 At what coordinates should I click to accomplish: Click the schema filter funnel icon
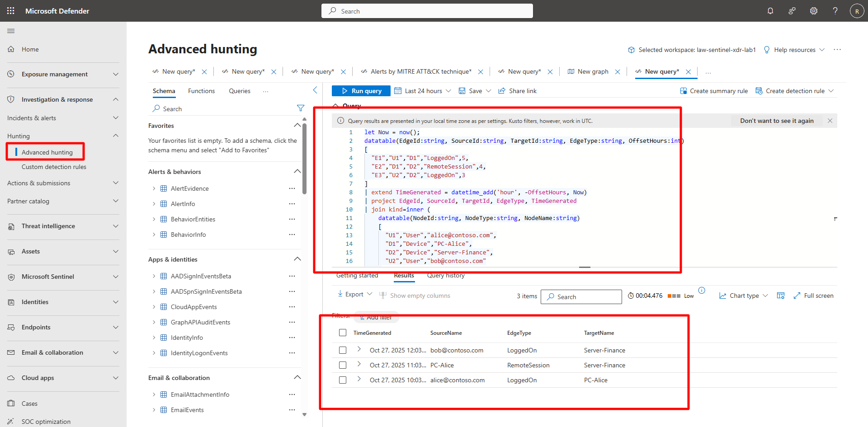[x=301, y=108]
